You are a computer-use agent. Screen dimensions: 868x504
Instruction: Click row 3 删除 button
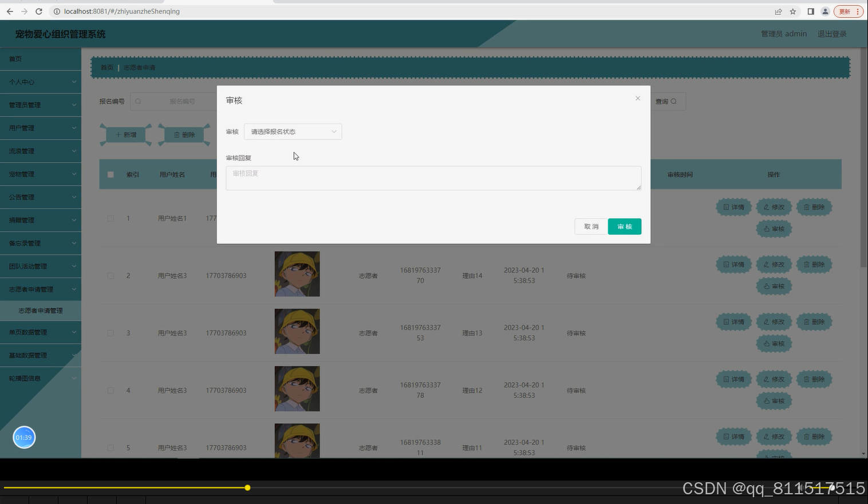coord(814,322)
